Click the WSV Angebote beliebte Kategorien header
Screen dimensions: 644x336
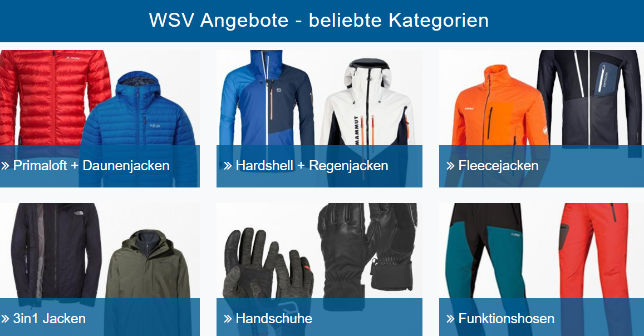coord(319,20)
